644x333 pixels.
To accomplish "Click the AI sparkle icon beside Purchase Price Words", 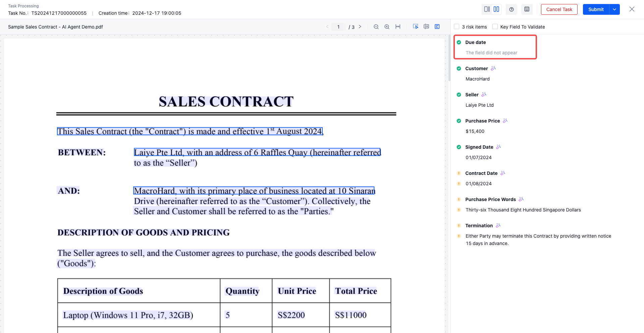I will coord(521,199).
